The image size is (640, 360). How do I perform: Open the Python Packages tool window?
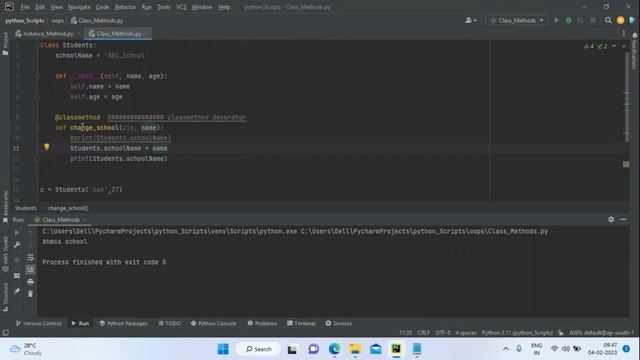click(x=123, y=323)
